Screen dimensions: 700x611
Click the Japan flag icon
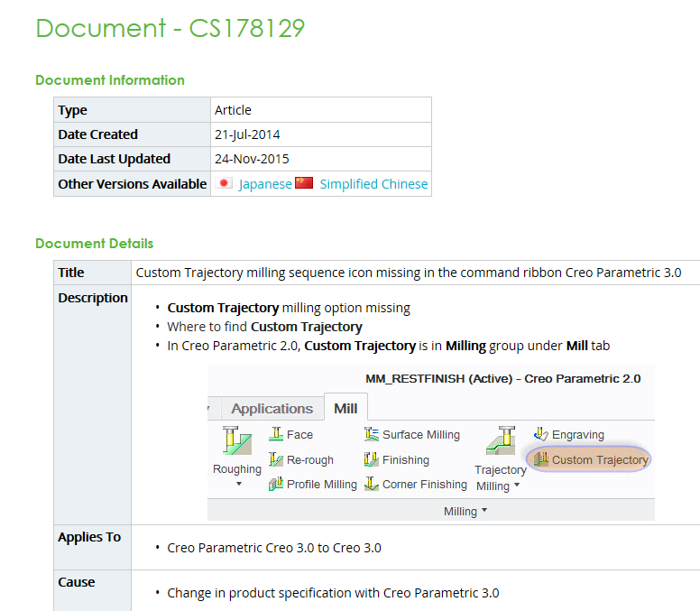click(224, 183)
